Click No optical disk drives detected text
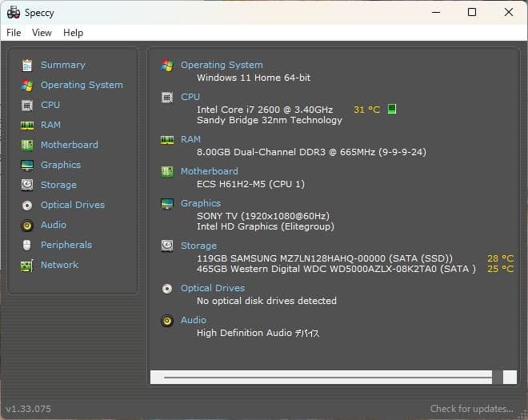528x420 pixels. pos(266,301)
